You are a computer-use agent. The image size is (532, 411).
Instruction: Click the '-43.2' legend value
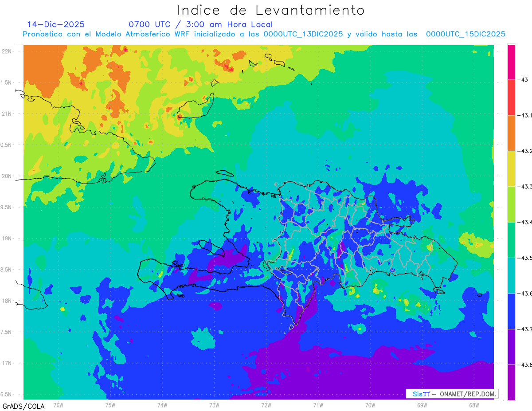click(525, 151)
